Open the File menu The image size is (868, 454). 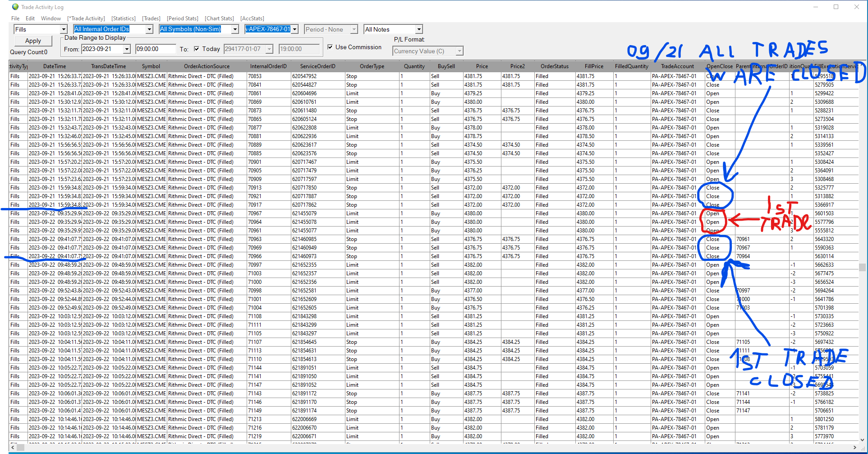coord(15,19)
